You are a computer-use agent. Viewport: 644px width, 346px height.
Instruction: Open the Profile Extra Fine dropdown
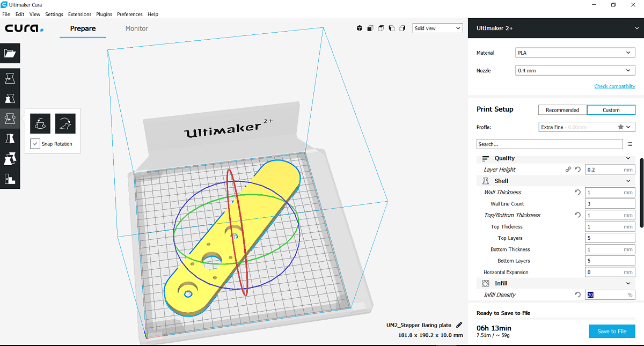587,127
